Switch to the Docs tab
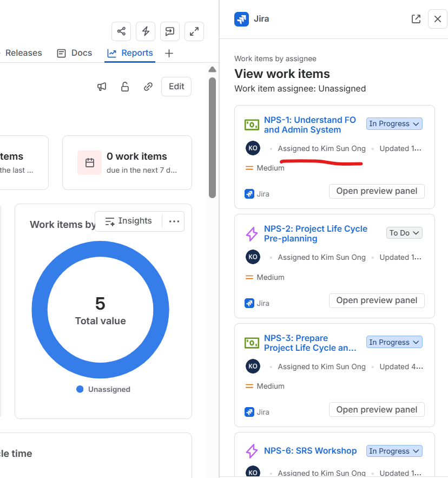The image size is (448, 478). point(75,53)
